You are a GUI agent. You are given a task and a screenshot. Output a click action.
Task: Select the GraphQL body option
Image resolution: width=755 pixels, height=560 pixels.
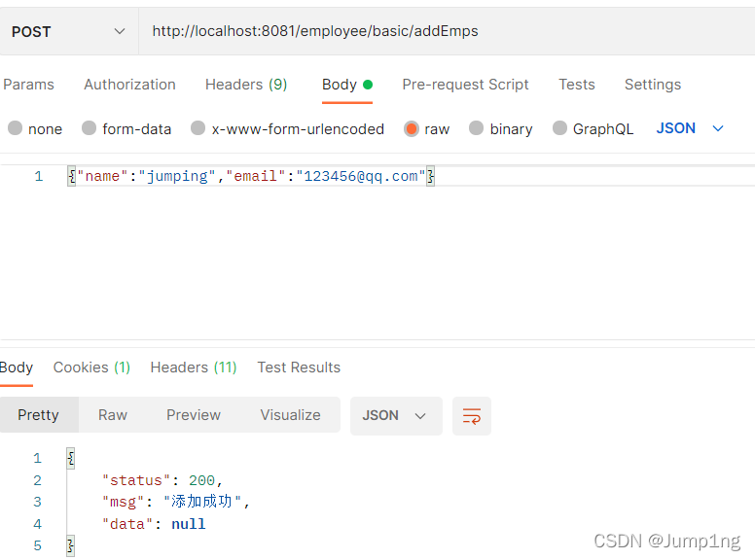pos(593,129)
